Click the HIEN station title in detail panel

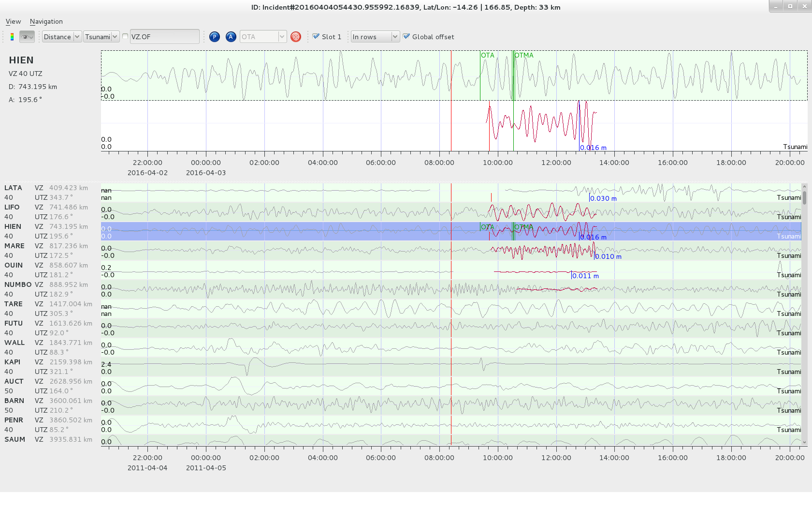(21, 60)
